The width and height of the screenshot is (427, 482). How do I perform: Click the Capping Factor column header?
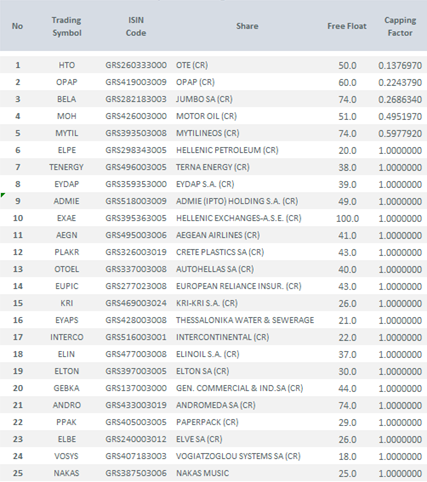click(x=400, y=26)
